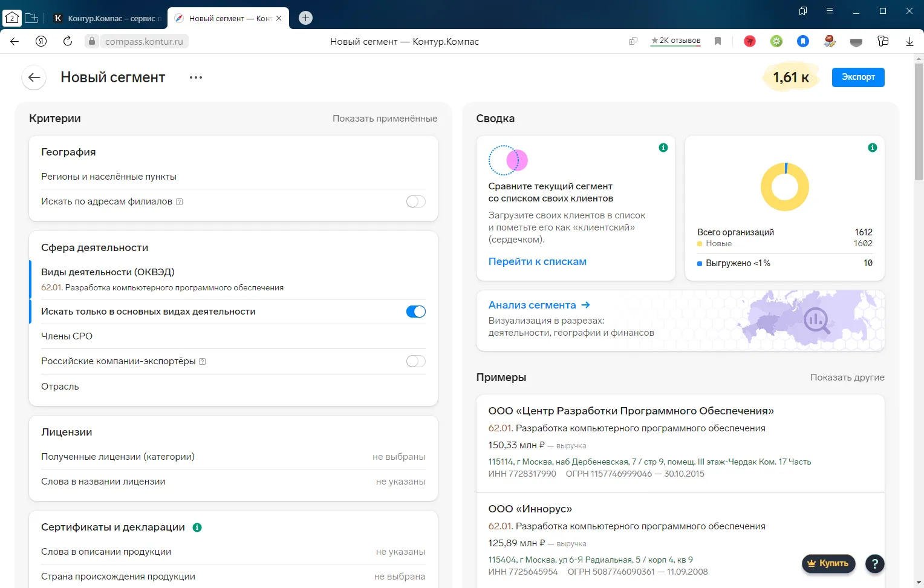The width and height of the screenshot is (924, 588).
Task: Click the Выгружено <1% legend row
Action: (x=785, y=263)
